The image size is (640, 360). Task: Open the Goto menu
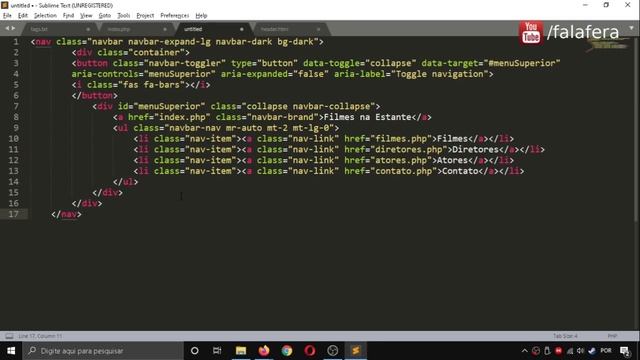point(105,16)
